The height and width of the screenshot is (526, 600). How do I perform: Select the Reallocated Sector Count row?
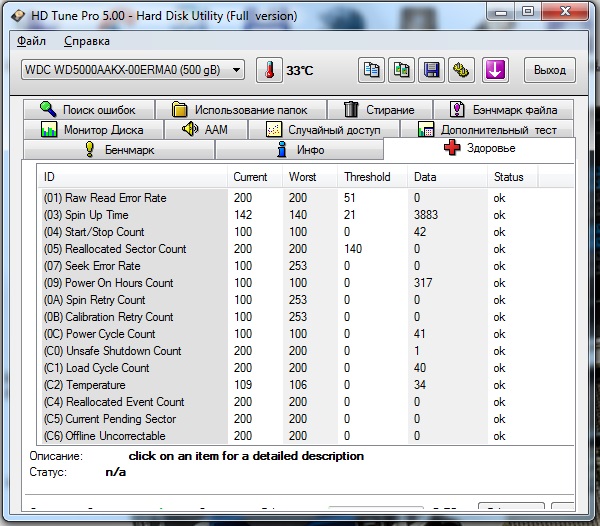point(305,249)
